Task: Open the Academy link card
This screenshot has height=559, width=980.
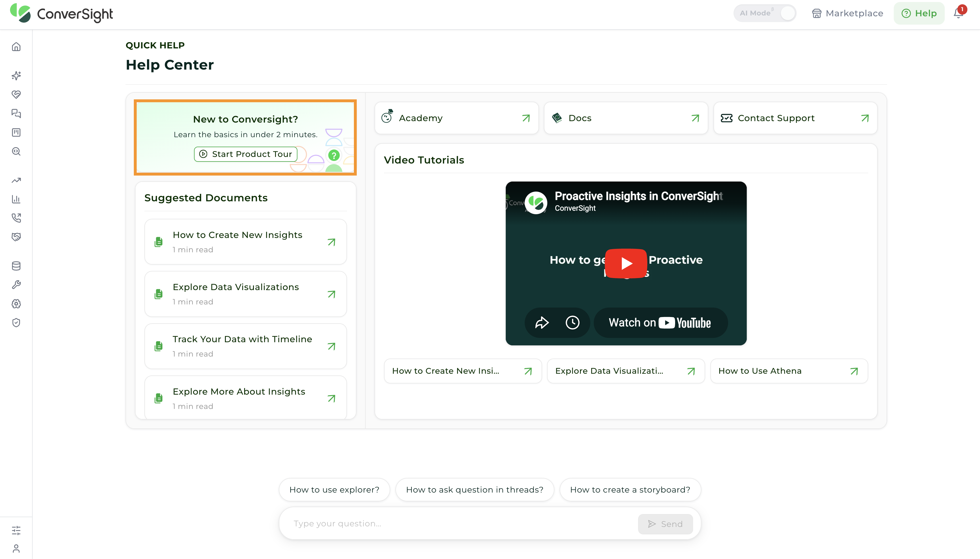Action: (x=456, y=118)
